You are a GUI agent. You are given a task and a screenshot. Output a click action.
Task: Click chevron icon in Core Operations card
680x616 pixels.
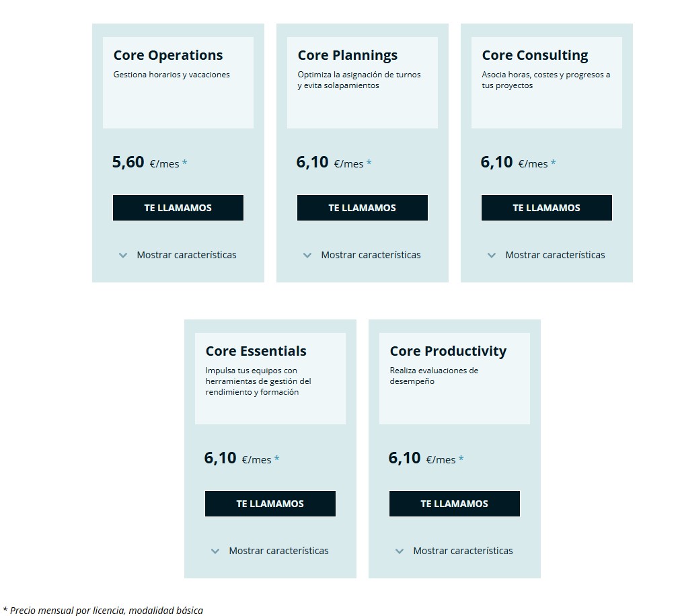[123, 256]
